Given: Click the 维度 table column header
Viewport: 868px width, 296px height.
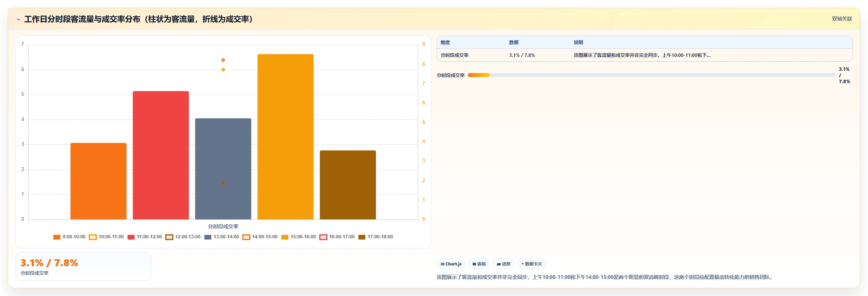Looking at the screenshot, I should pos(445,43).
